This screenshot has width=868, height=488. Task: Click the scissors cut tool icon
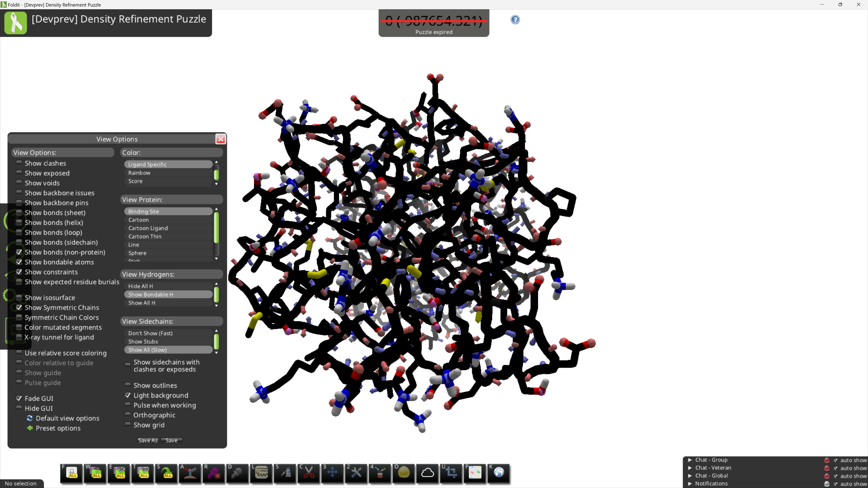click(309, 473)
